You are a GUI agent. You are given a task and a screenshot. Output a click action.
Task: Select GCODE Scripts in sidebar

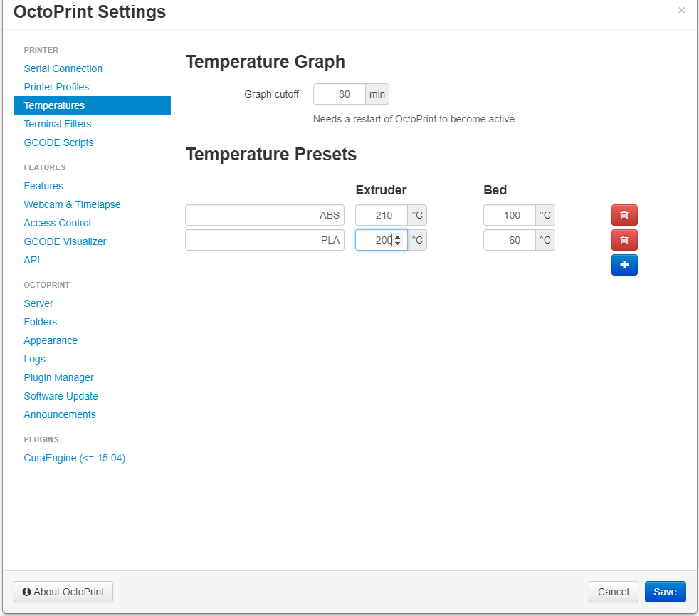(x=58, y=142)
